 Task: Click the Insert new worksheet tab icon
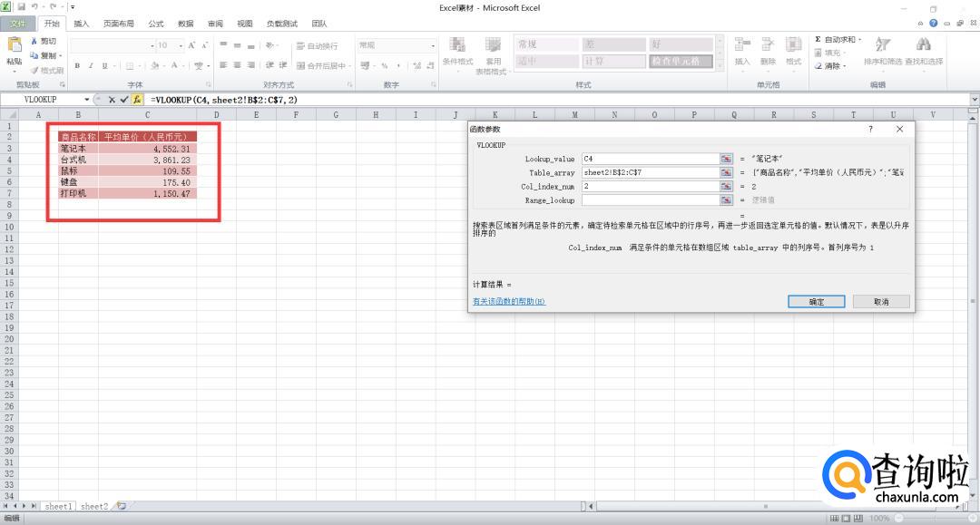coord(121,507)
